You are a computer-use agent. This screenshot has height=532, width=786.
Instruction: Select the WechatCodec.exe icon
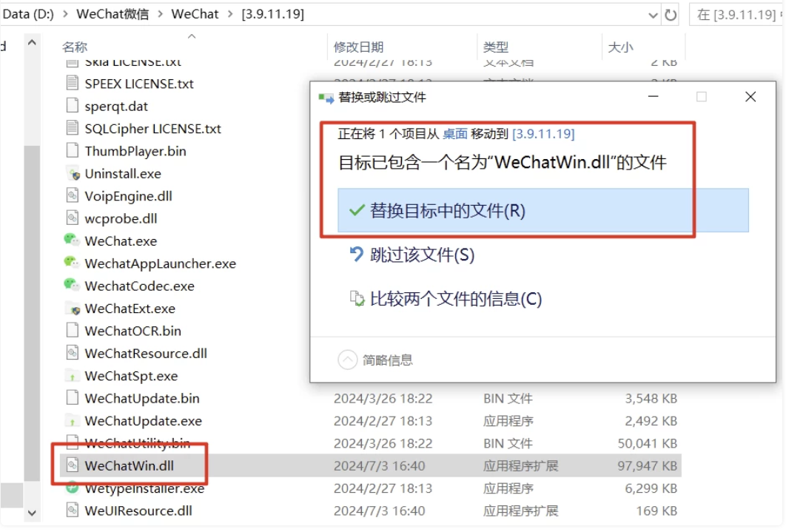coord(72,286)
